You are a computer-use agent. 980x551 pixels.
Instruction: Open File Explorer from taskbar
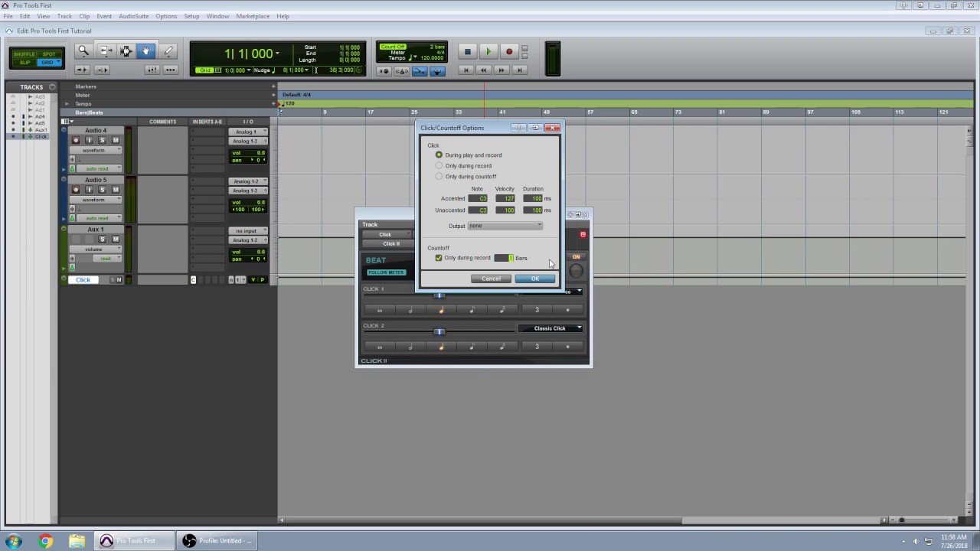tap(77, 541)
